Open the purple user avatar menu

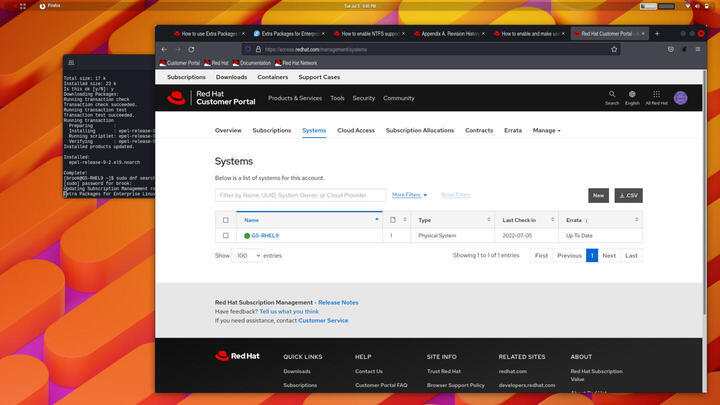pyautogui.click(x=681, y=98)
